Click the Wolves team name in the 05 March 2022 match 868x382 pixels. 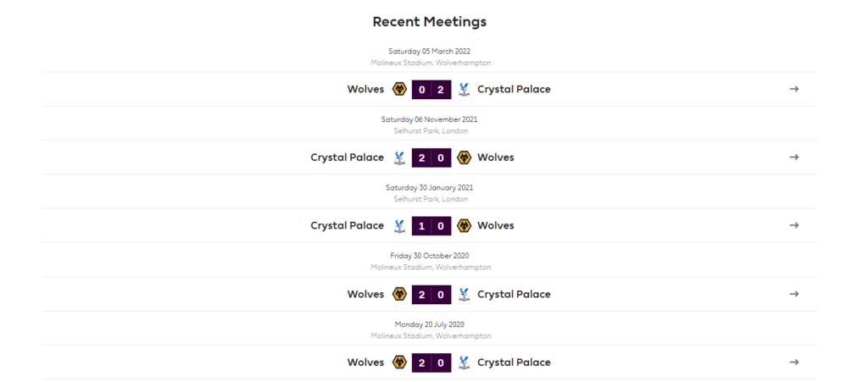pyautogui.click(x=365, y=89)
